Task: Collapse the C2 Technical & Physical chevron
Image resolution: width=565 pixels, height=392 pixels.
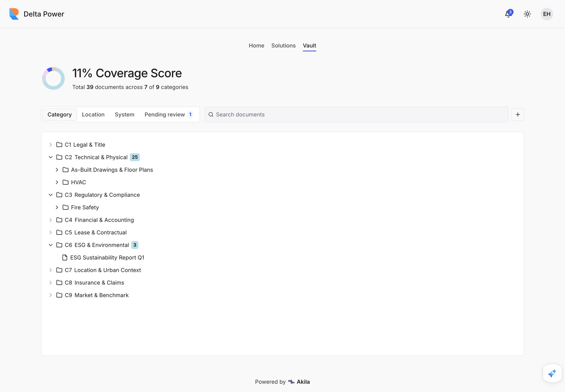Action: pyautogui.click(x=51, y=157)
